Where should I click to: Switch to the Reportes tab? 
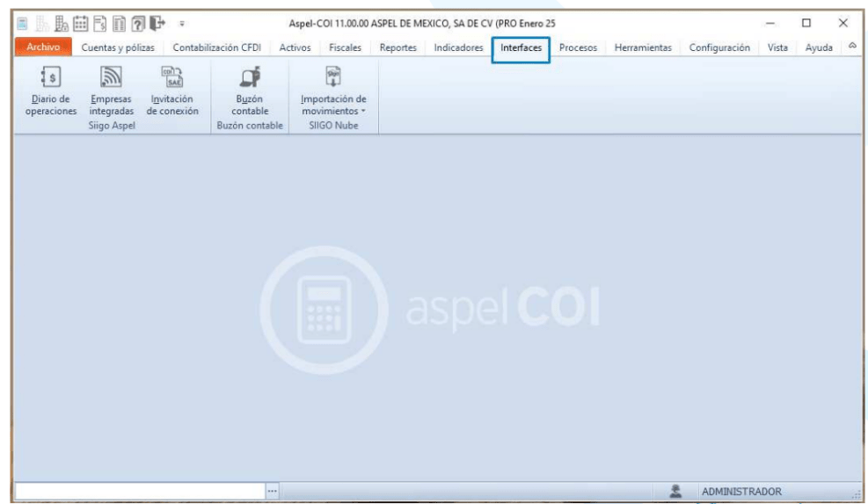tap(398, 47)
